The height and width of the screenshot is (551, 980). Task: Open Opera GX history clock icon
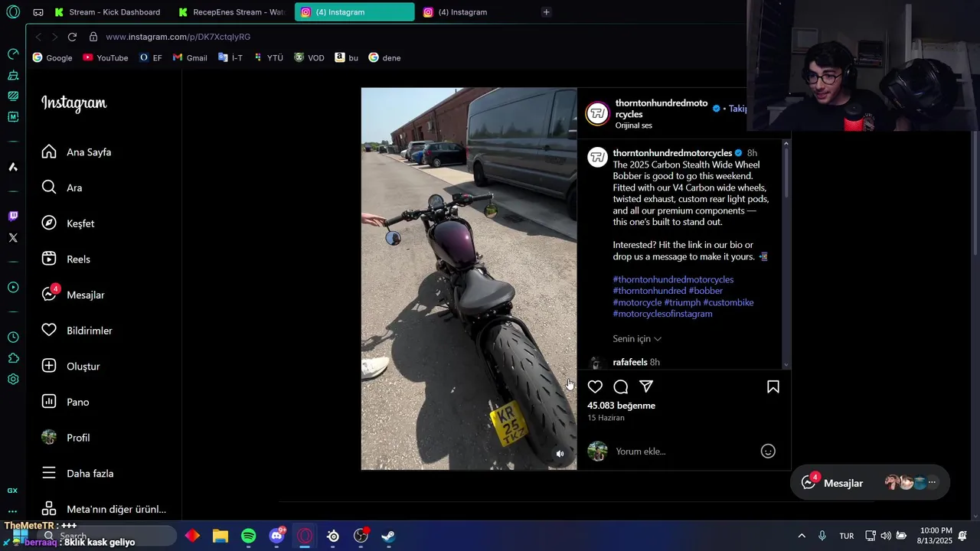pyautogui.click(x=13, y=337)
